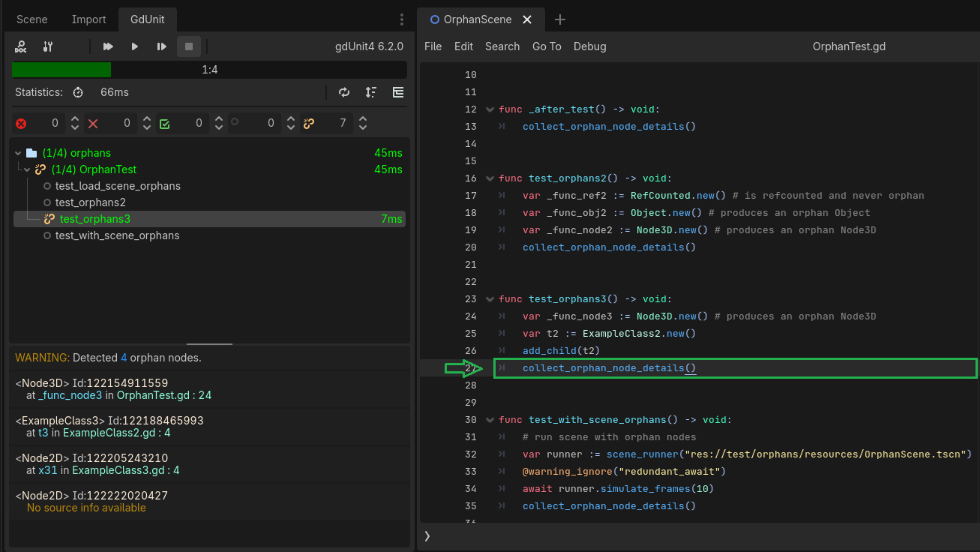Screen dimensions: 980x552
Task: Click the OrphanTest chain-link suite icon
Action: [x=40, y=169]
